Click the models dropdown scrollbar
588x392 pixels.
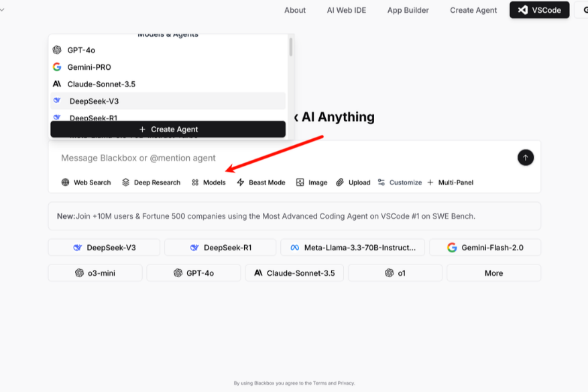point(290,47)
